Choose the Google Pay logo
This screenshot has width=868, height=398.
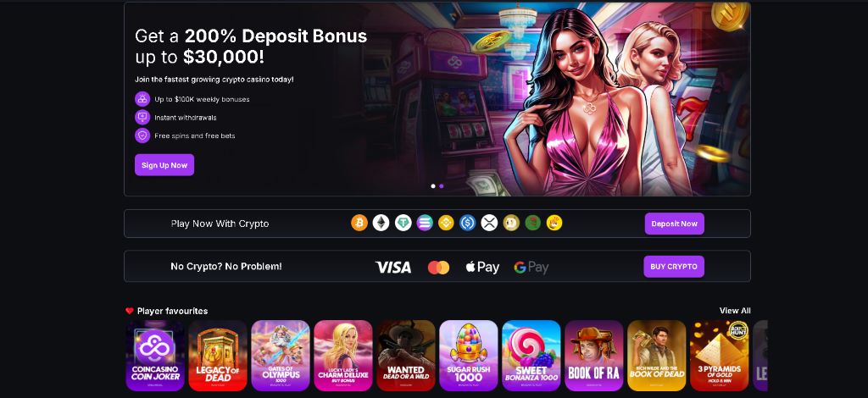click(531, 268)
